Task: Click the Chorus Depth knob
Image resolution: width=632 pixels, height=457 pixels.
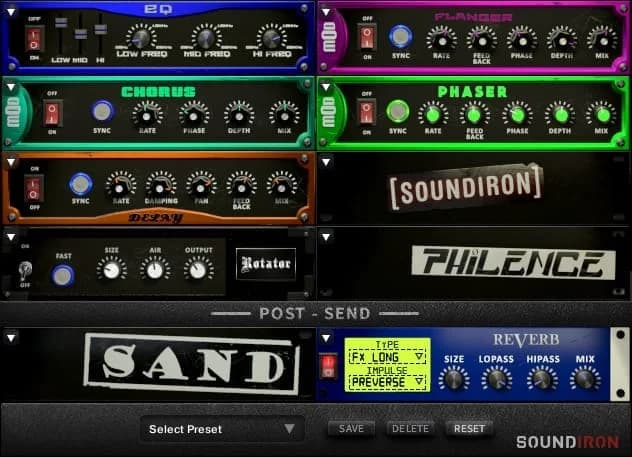Action: (x=238, y=113)
